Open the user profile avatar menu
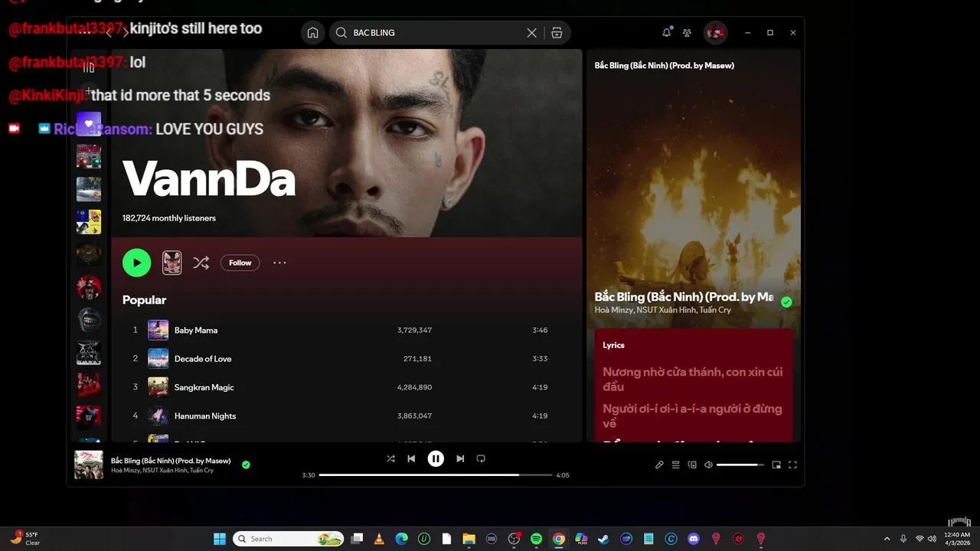980x551 pixels. tap(716, 32)
